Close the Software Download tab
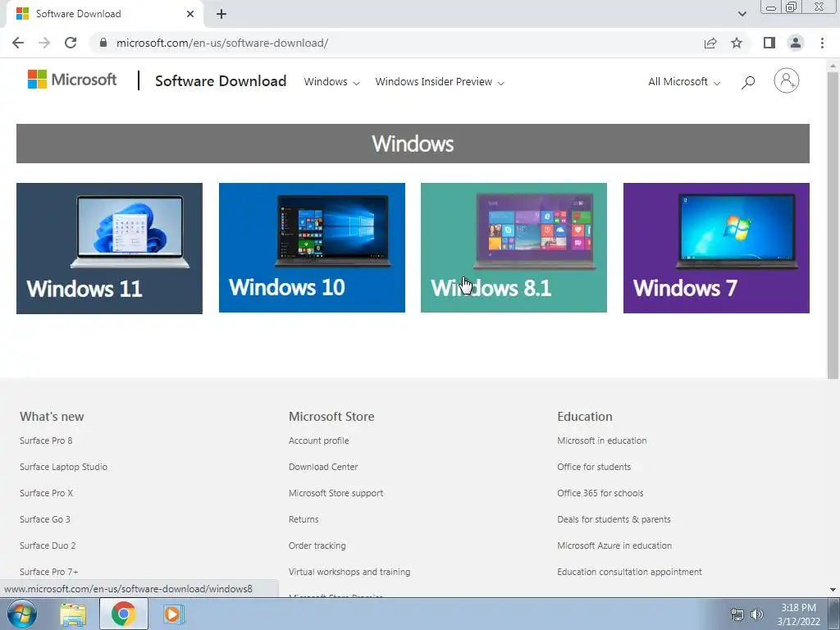This screenshot has width=840, height=630. coord(190,14)
